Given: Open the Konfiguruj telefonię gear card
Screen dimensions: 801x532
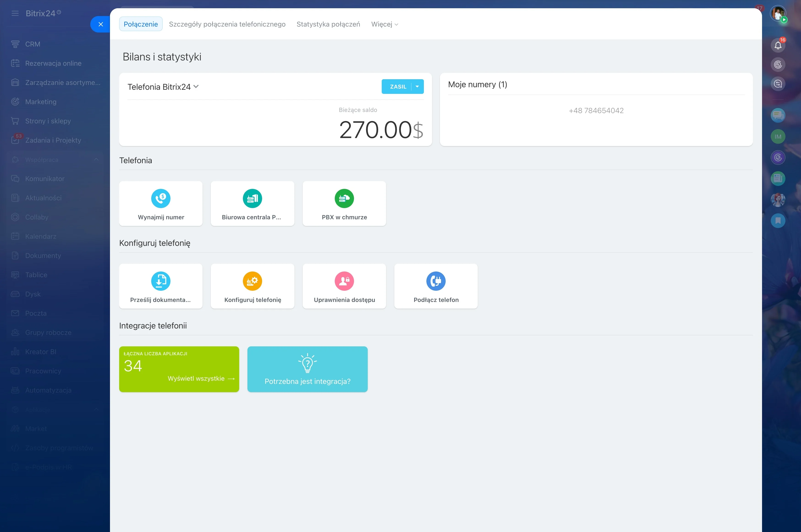Looking at the screenshot, I should click(252, 286).
